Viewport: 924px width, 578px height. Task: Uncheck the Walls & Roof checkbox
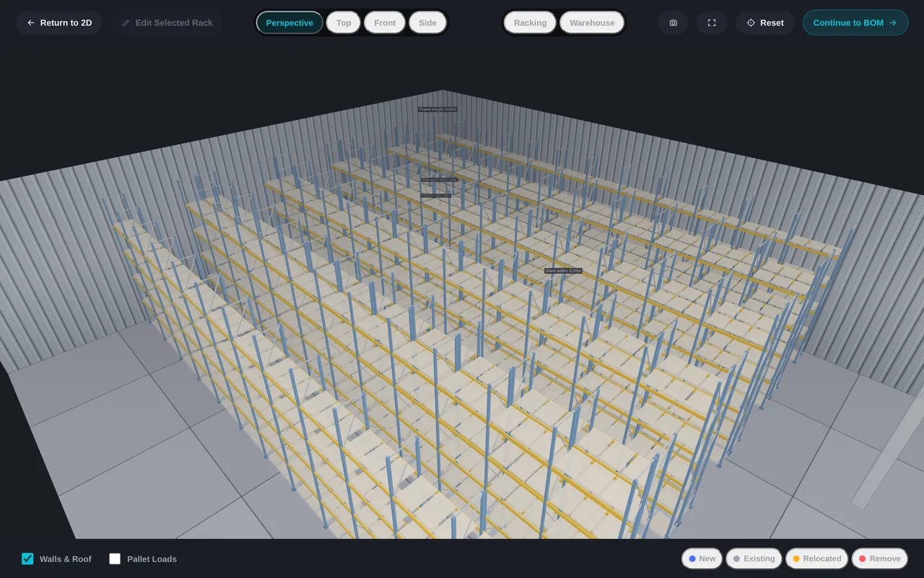[27, 558]
